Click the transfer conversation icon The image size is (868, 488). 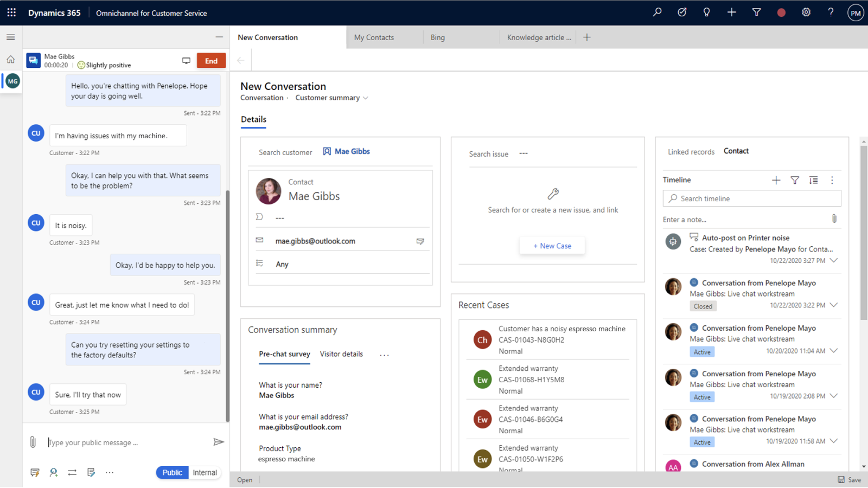point(72,472)
